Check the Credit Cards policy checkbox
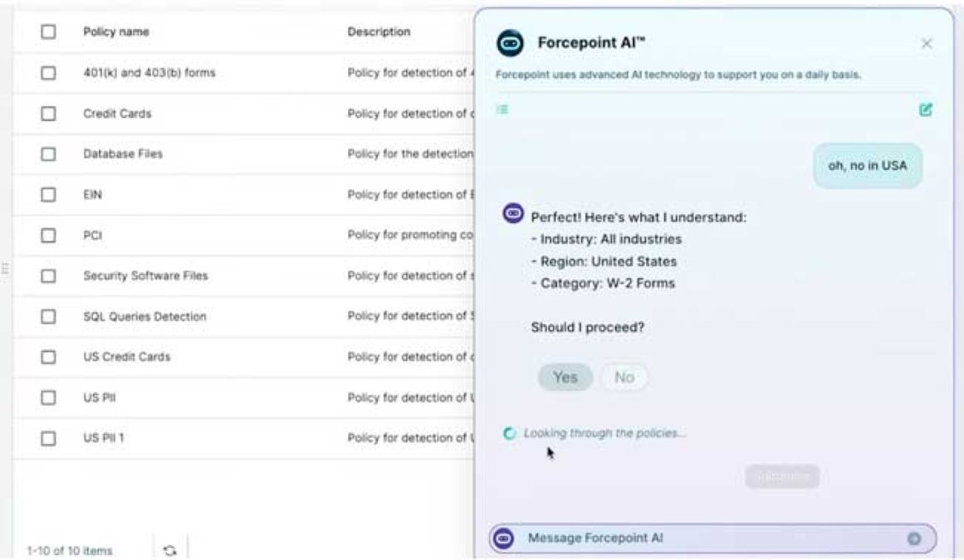This screenshot has width=964, height=560. pos(48,114)
